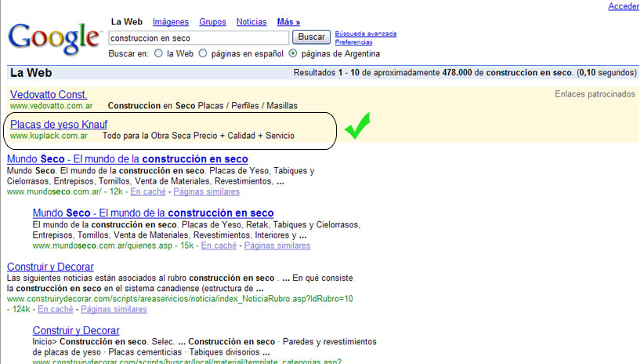Click the 'Placas / Perfiles / Masillas' ad description
Screen dimensions: 644x364
[248, 106]
